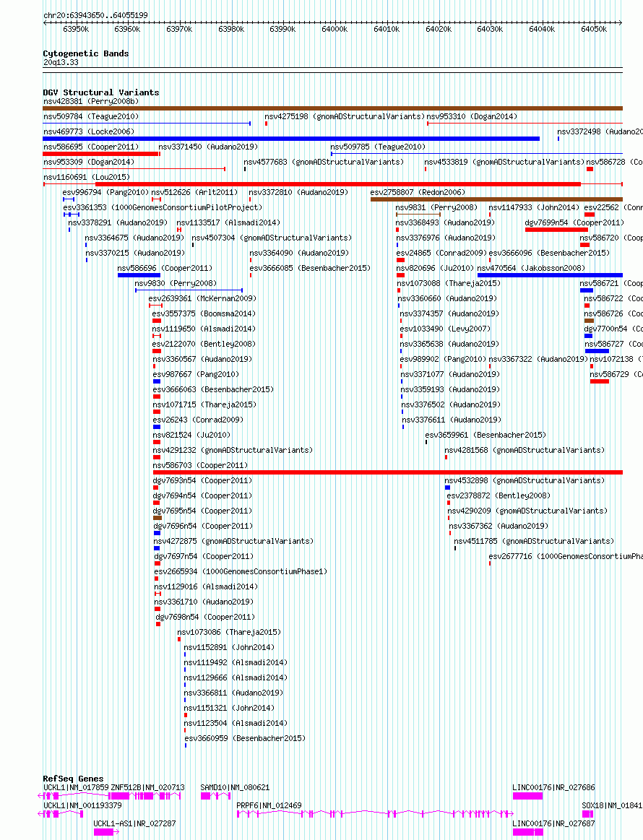This screenshot has width=643, height=840.
Task: Click the brown esv2758807 variant bar
Action: [x=497, y=199]
